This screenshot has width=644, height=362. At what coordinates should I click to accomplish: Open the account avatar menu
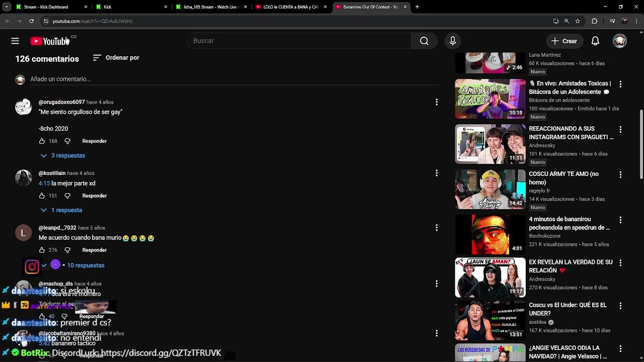pyautogui.click(x=620, y=41)
